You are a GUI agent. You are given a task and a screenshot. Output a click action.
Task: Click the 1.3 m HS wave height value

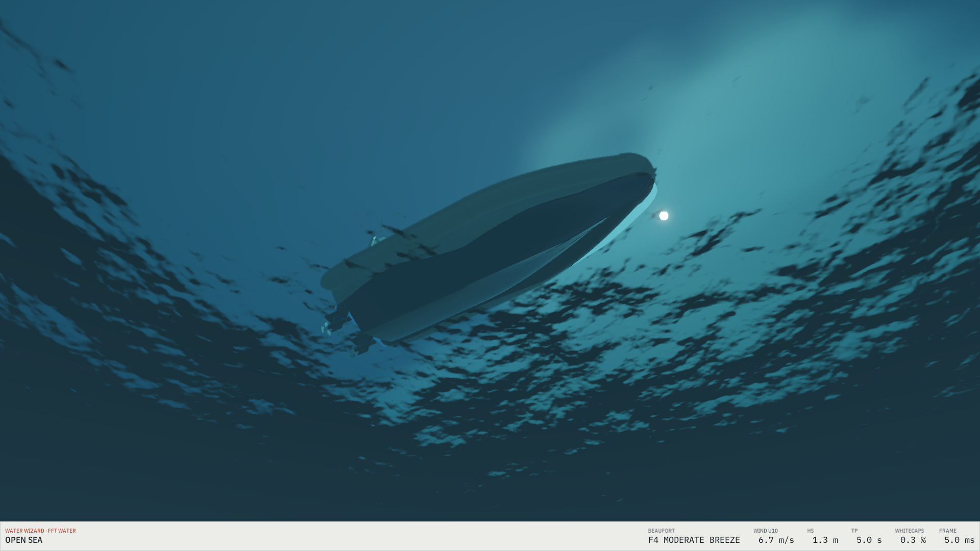tap(825, 540)
